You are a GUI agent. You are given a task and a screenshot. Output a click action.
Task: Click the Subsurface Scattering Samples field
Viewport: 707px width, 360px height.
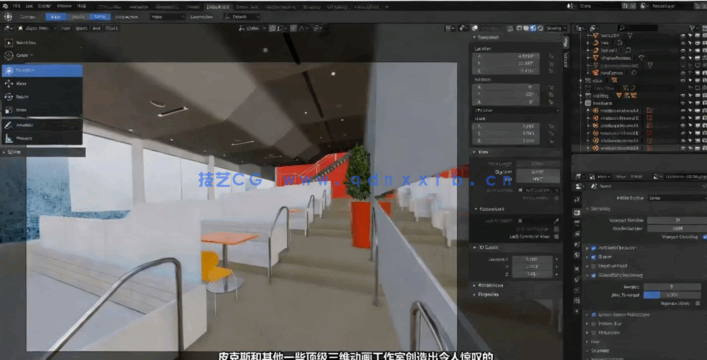click(672, 286)
